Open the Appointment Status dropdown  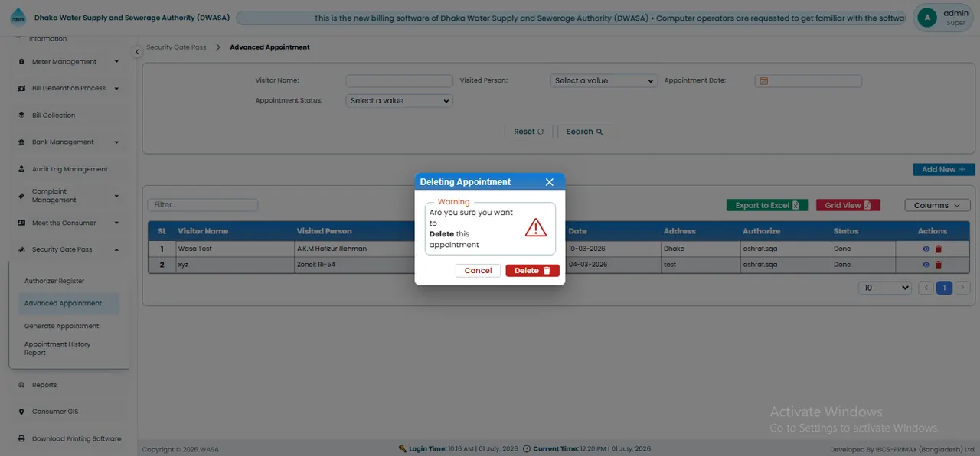pos(400,100)
